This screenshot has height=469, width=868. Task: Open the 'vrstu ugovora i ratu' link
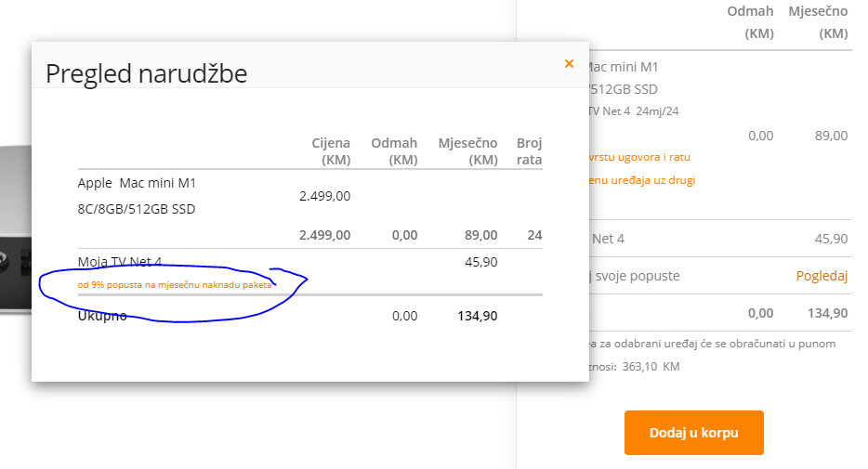[640, 157]
